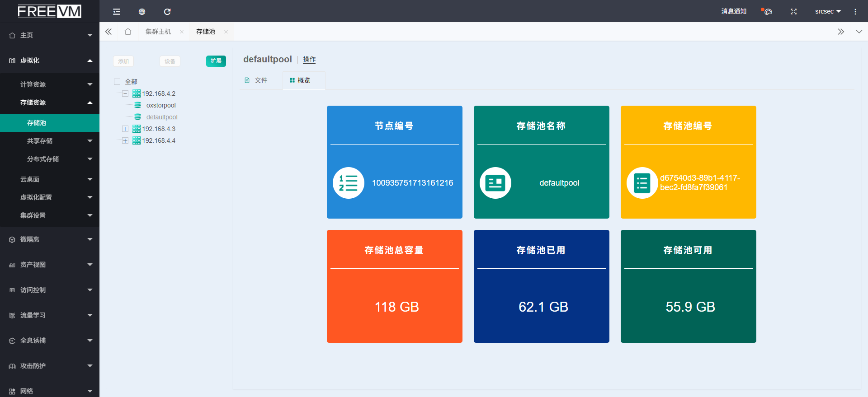
Task: Switch to the 文件 tab
Action: (x=256, y=80)
